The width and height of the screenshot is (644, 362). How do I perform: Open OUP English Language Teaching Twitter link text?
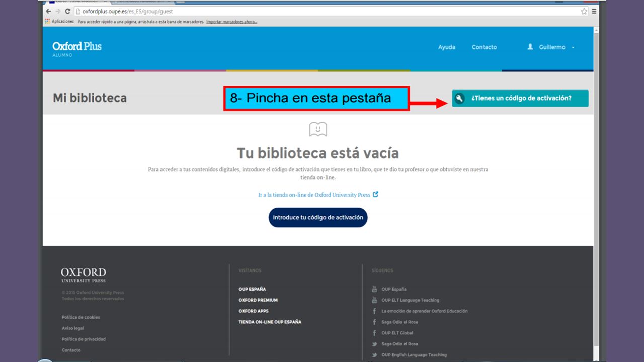[414, 355]
